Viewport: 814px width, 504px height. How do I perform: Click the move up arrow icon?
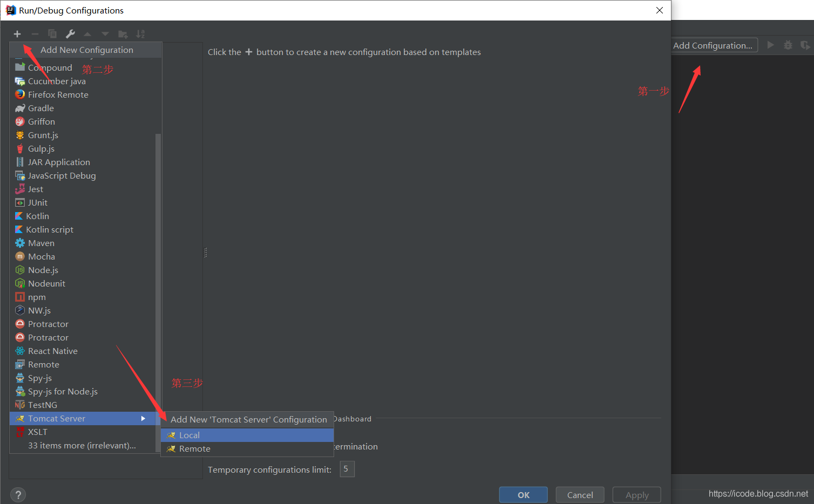[x=87, y=34]
